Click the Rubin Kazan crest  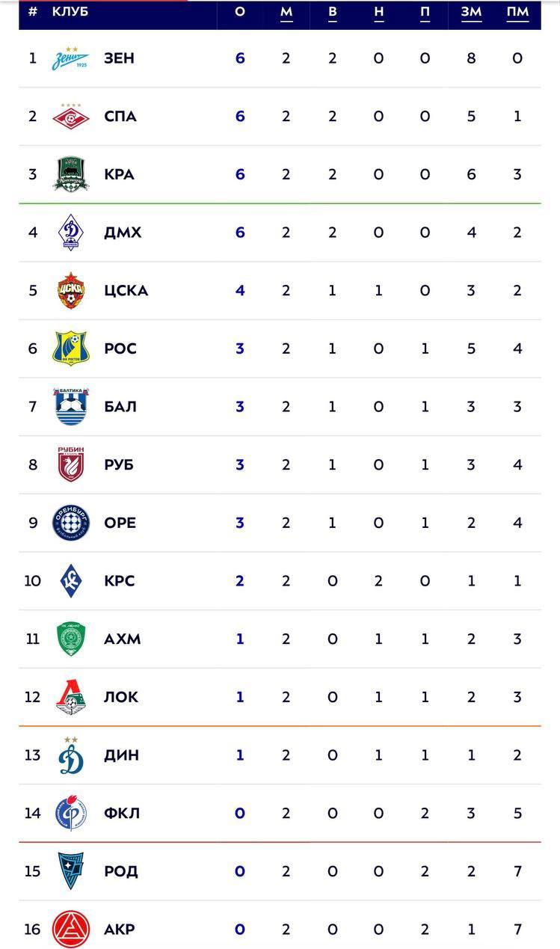[70, 464]
